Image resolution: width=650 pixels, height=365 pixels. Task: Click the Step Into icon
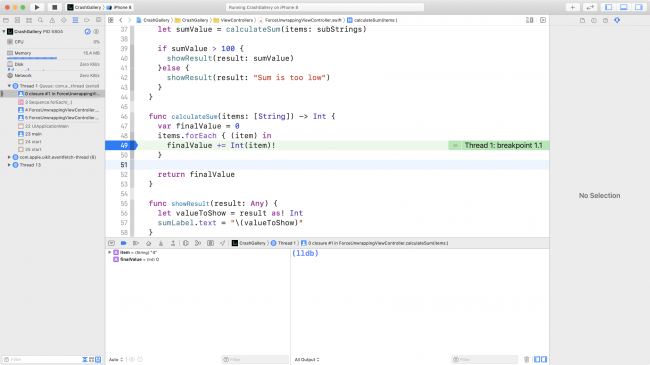(161, 243)
